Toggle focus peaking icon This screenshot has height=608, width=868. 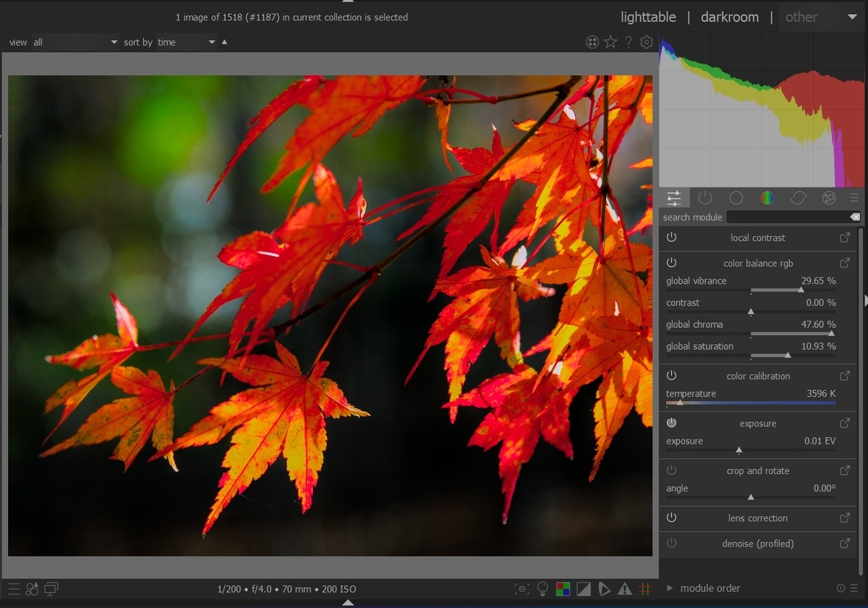click(x=522, y=589)
